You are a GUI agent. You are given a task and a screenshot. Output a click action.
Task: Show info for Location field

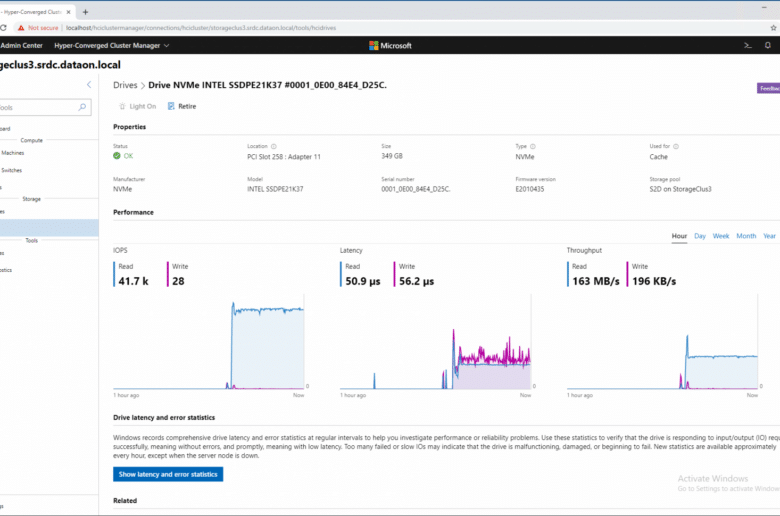(274, 146)
